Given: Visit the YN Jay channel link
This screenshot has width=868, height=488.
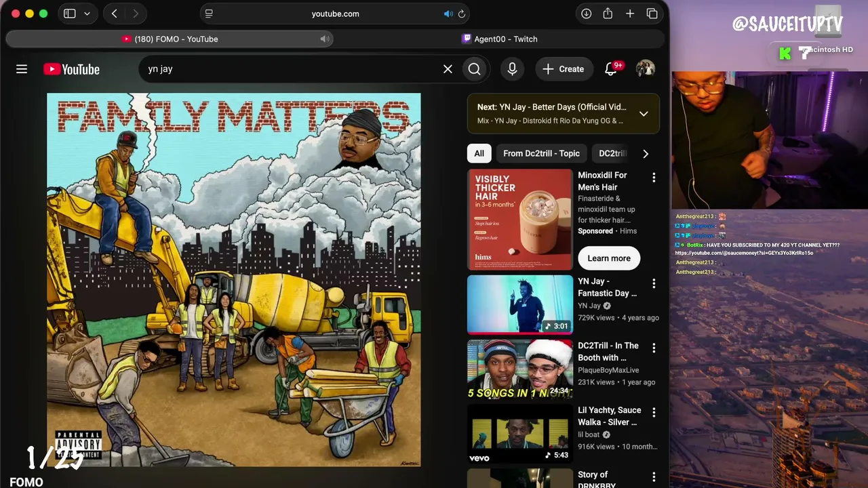Looking at the screenshot, I should [x=589, y=306].
